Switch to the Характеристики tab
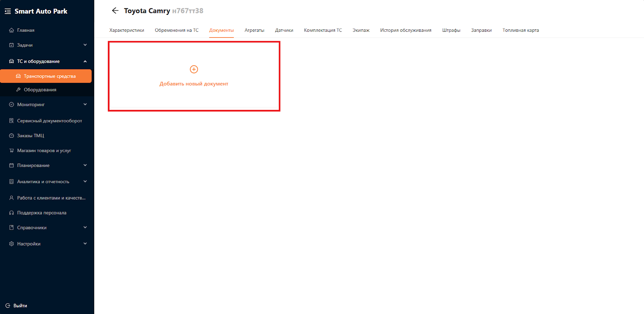 (126, 30)
